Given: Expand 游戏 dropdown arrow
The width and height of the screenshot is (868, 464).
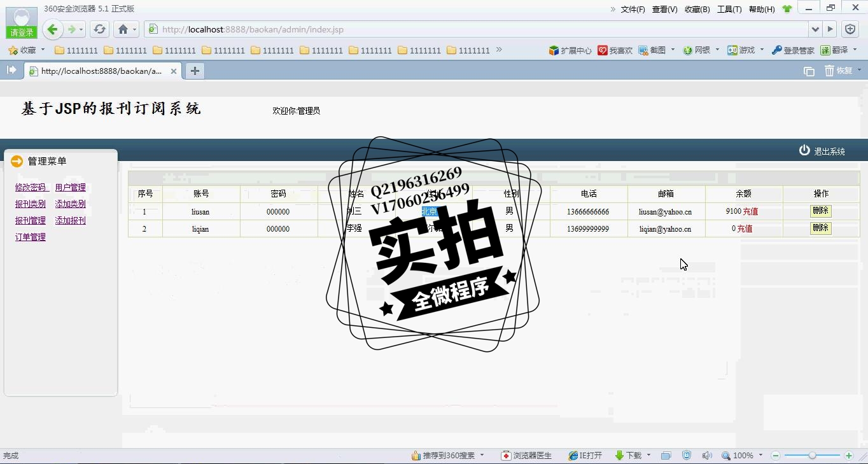Looking at the screenshot, I should (x=762, y=50).
